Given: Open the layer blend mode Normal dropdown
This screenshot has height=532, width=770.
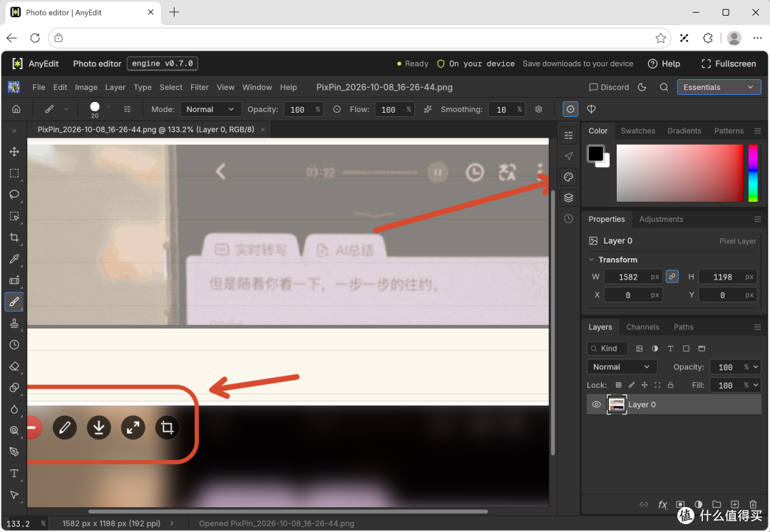Looking at the screenshot, I should point(622,367).
